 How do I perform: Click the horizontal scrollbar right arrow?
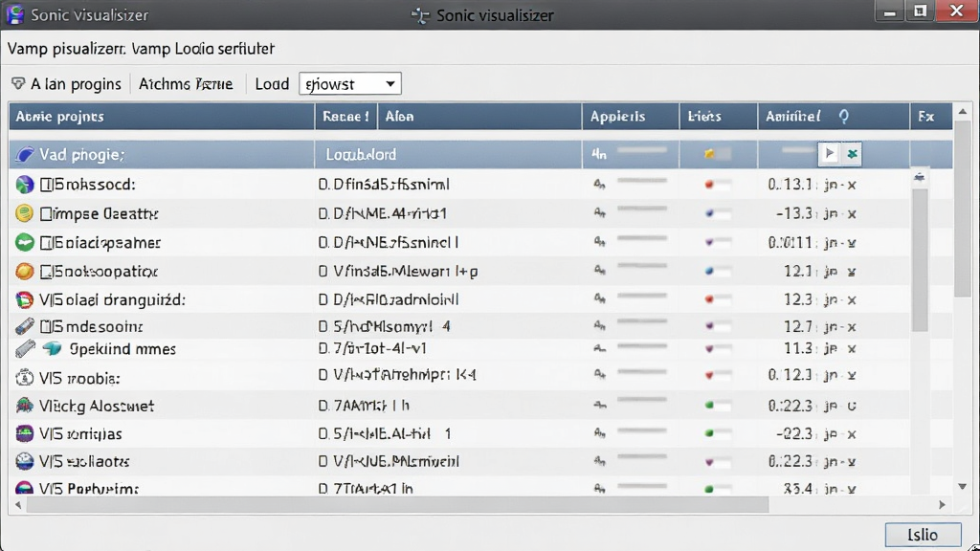tap(942, 505)
